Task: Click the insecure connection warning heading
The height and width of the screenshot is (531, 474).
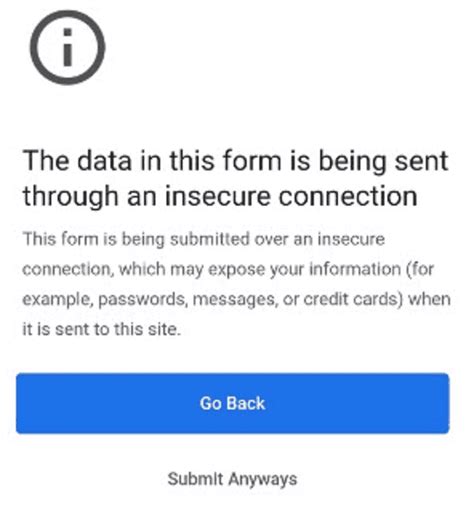Action: (236, 178)
